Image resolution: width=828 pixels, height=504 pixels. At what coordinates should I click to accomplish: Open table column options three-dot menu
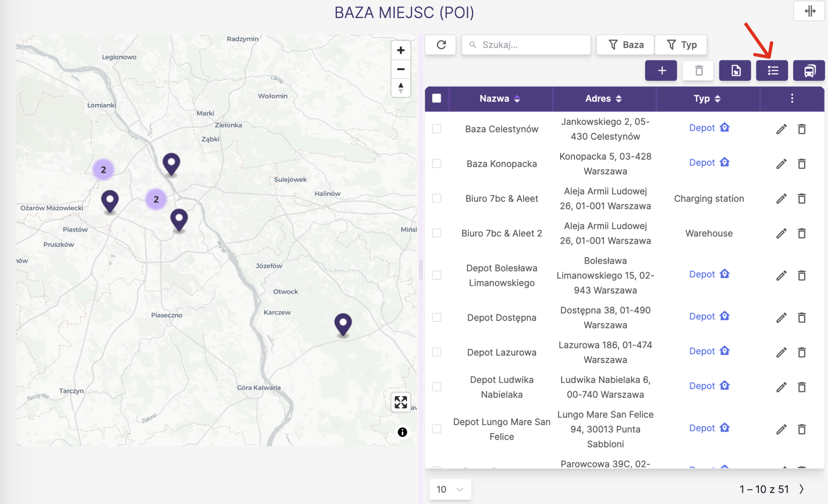[792, 98]
